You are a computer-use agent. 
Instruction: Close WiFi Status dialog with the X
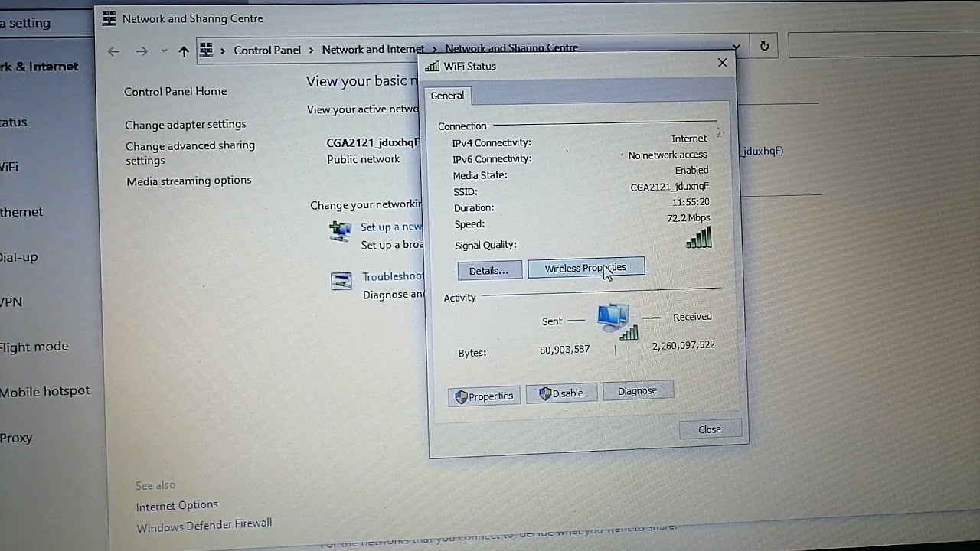(x=722, y=63)
